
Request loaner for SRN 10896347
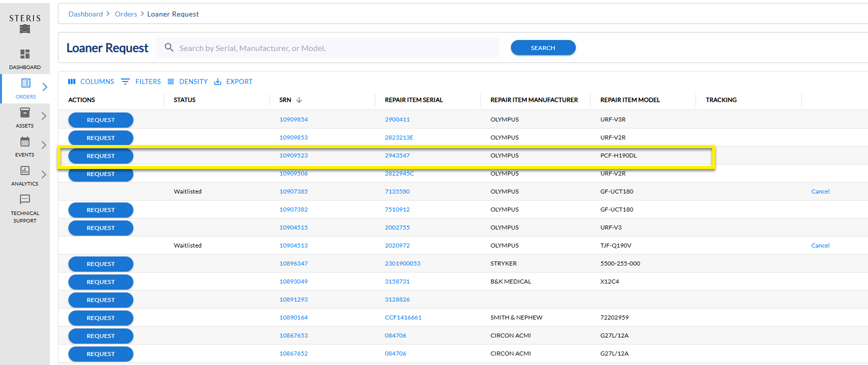click(101, 264)
